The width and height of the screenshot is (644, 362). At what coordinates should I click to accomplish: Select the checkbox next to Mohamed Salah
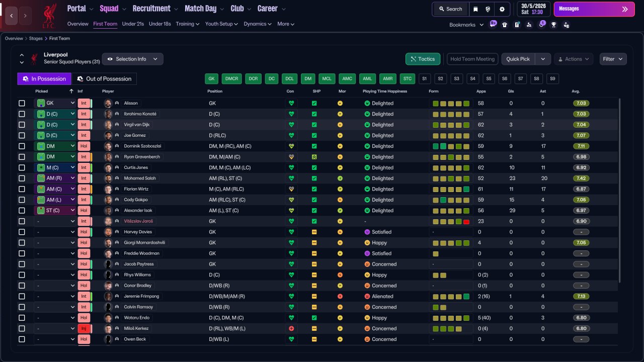22,178
